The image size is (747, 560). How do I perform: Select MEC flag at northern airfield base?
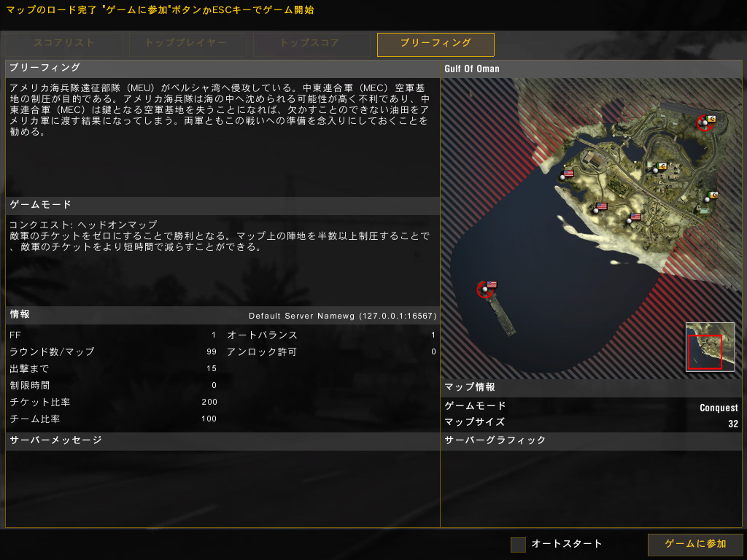point(706,121)
